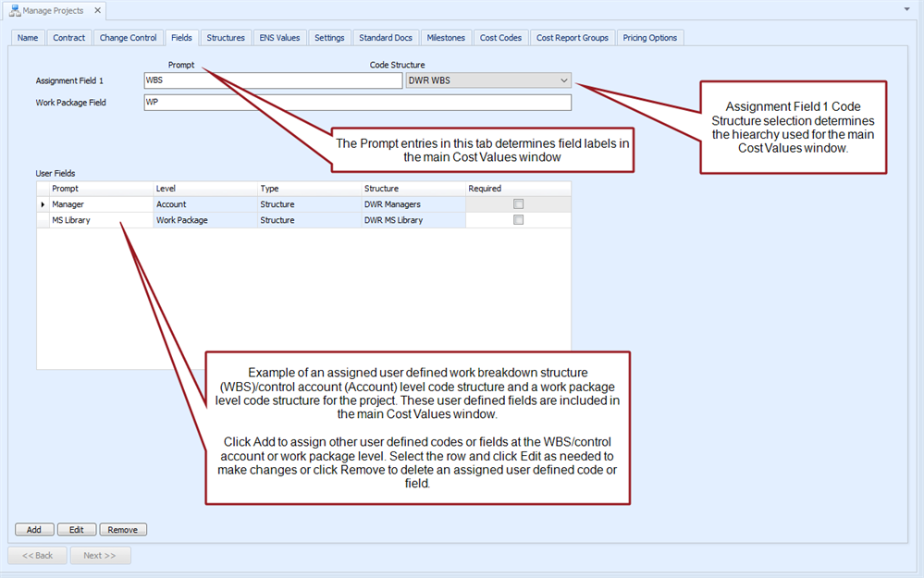
Task: Focus the Work Package Field input
Action: (356, 103)
